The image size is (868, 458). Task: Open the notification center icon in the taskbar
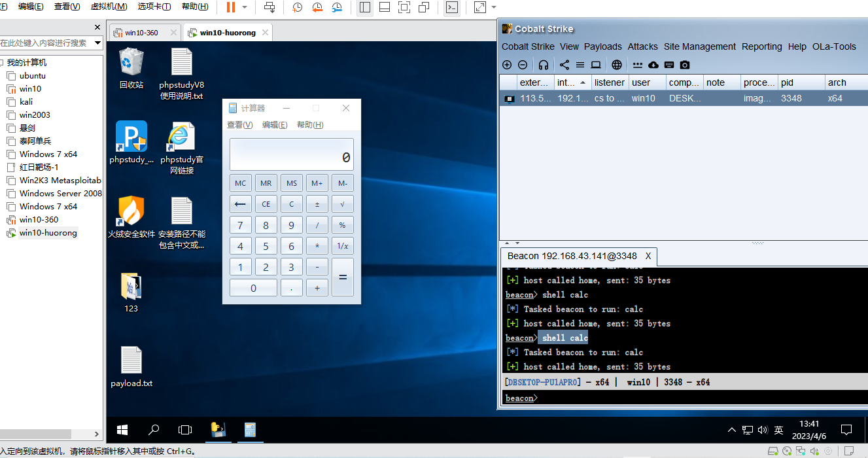click(x=846, y=430)
